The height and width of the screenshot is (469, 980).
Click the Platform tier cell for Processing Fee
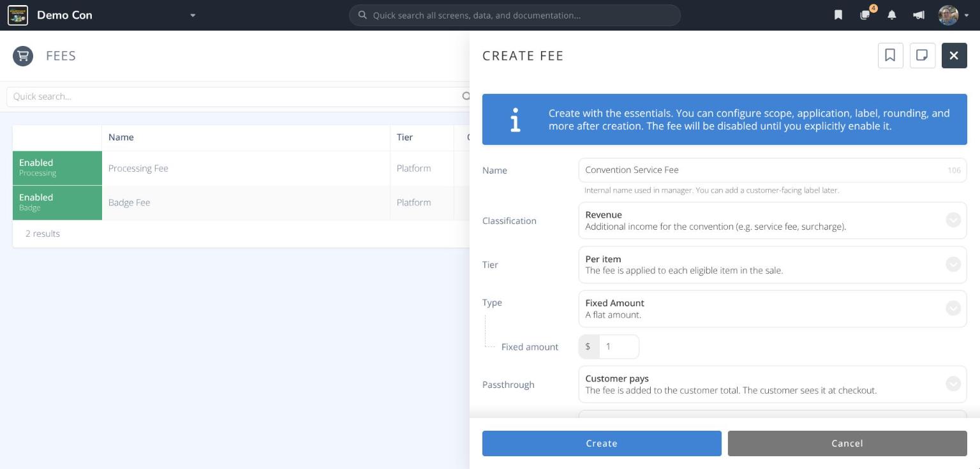pyautogui.click(x=422, y=168)
